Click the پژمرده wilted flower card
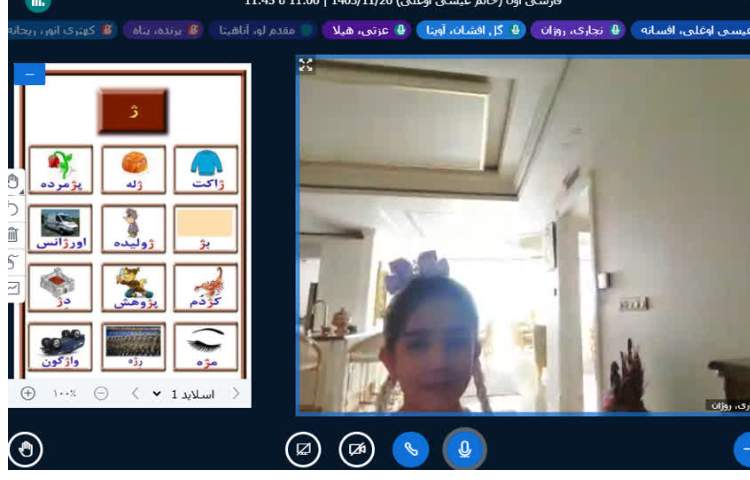This screenshot has height=480, width=750. tap(61, 170)
